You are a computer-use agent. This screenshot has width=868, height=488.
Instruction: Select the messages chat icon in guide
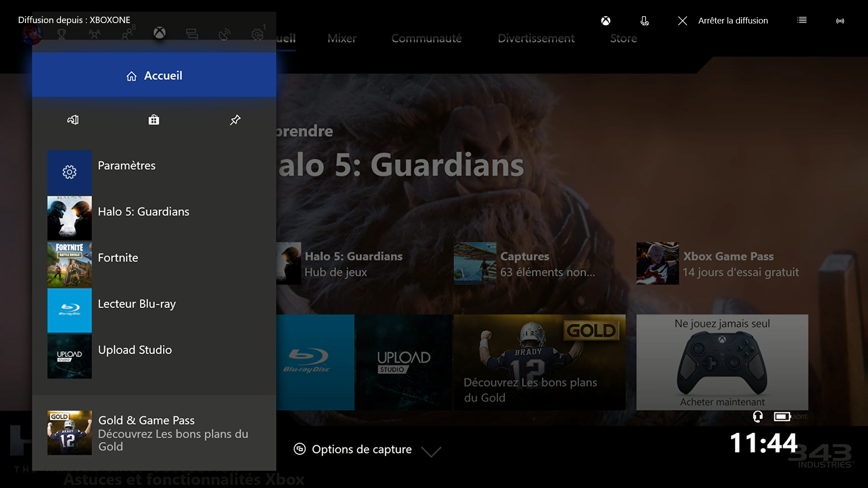click(192, 34)
